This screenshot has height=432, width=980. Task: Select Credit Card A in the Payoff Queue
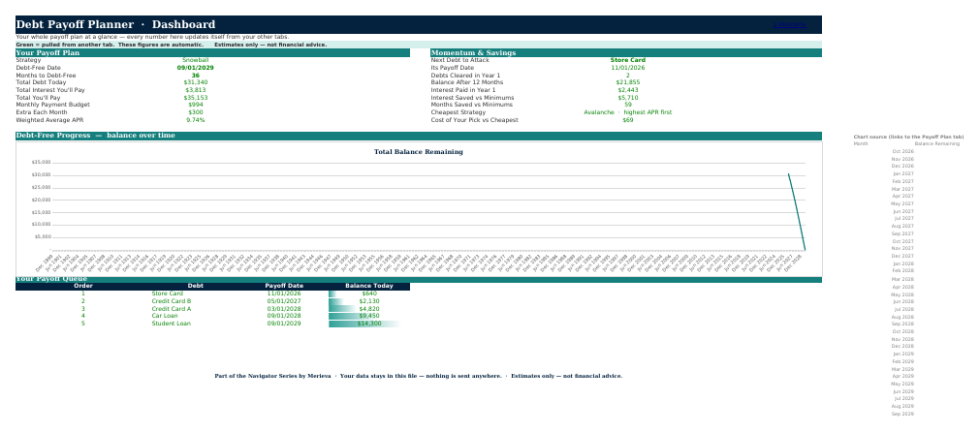[172, 308]
